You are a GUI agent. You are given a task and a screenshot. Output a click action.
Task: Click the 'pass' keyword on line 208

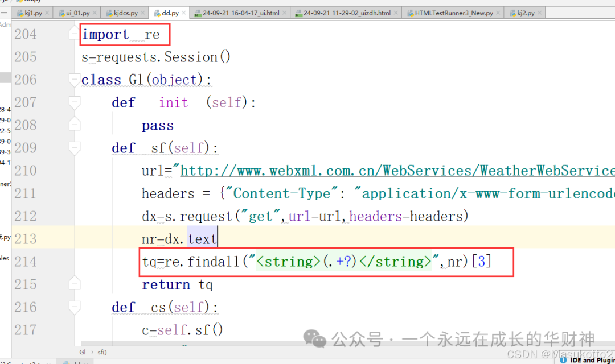coord(158,126)
